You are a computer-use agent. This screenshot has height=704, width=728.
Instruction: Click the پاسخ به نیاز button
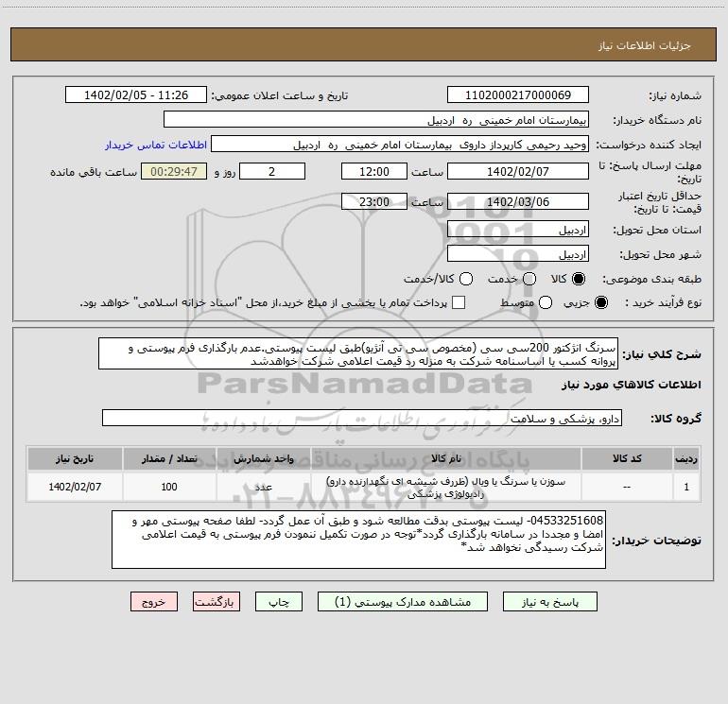pyautogui.click(x=549, y=602)
